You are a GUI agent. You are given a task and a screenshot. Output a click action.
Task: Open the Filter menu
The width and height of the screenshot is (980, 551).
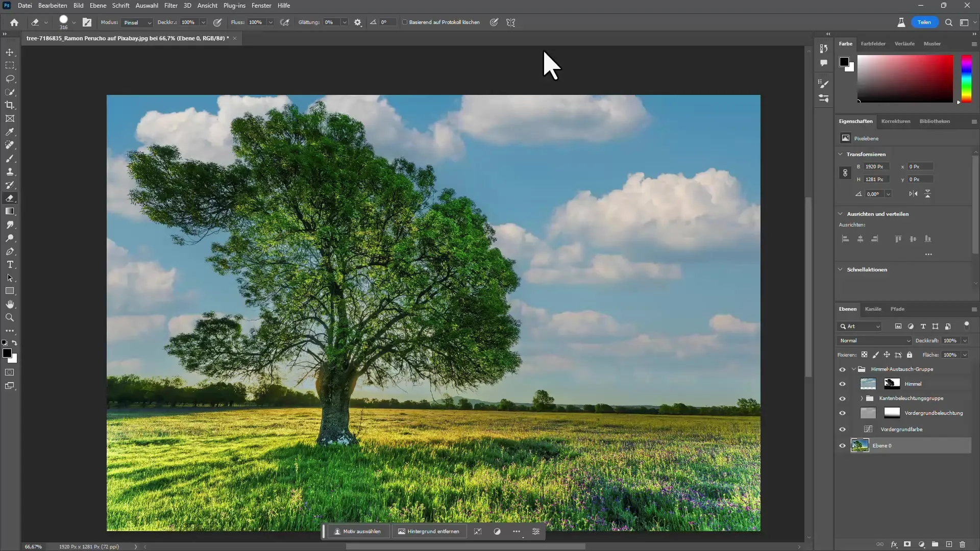point(170,6)
